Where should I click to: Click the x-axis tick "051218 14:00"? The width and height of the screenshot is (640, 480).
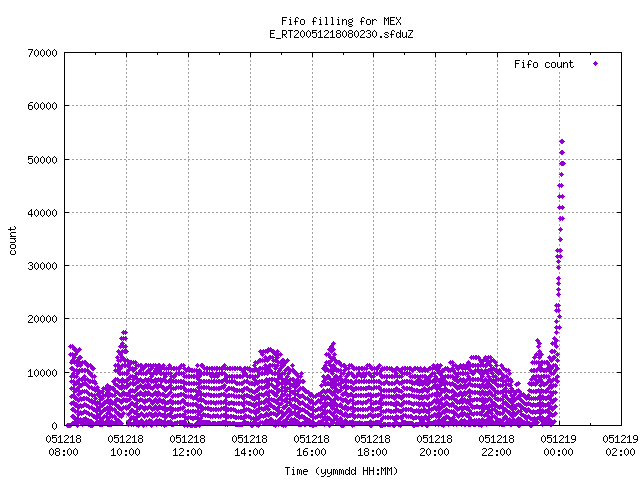[249, 446]
